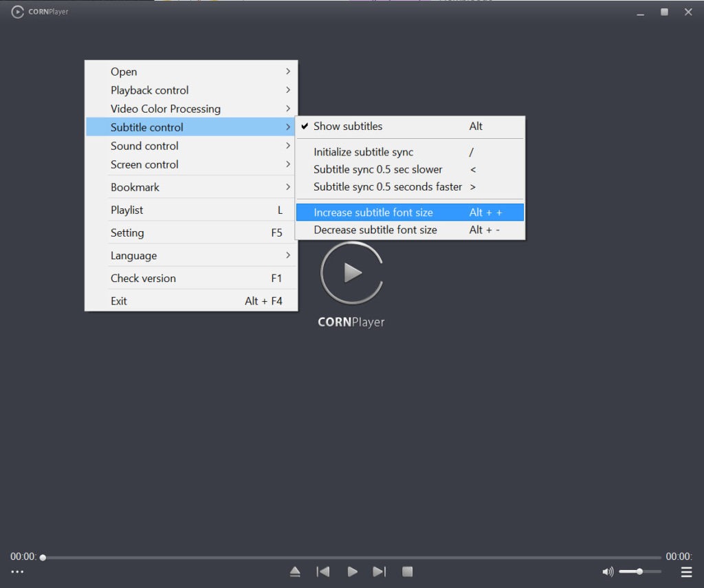Click the large center play circle
Viewport: 704px width, 588px height.
click(x=351, y=272)
